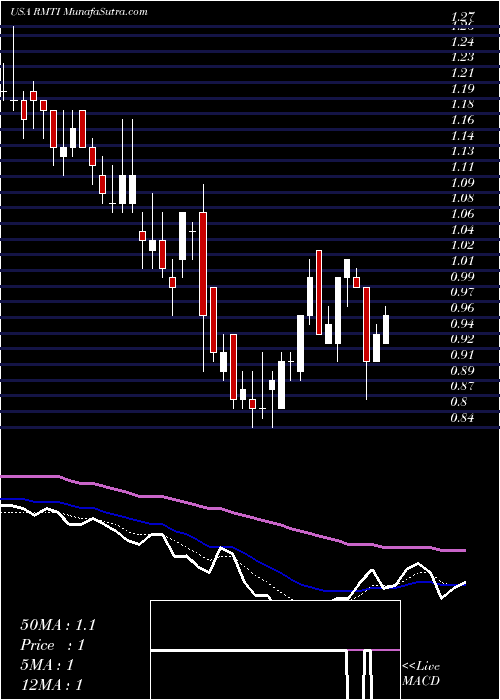
Task: Click the USA RMTI MunafaSutra.com title
Action: [x=78, y=11]
